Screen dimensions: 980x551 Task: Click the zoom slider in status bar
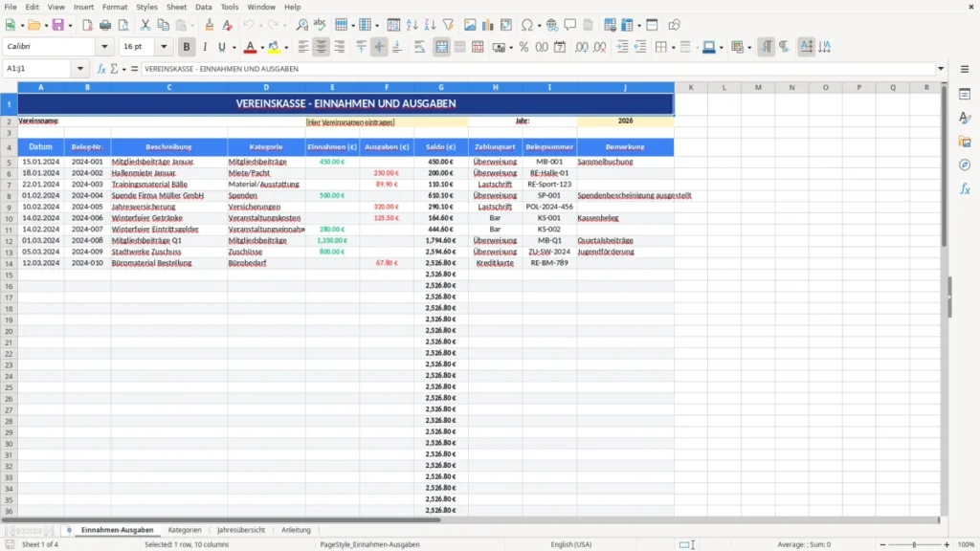point(914,544)
